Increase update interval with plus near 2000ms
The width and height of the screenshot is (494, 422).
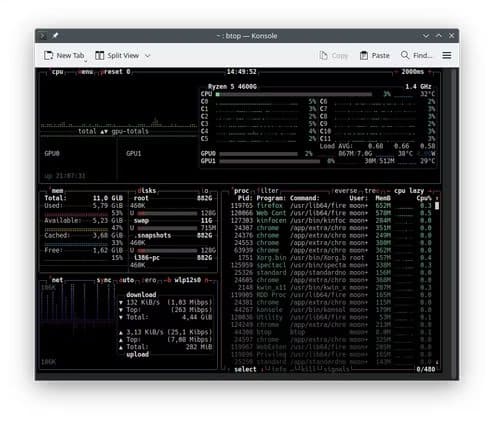(430, 72)
